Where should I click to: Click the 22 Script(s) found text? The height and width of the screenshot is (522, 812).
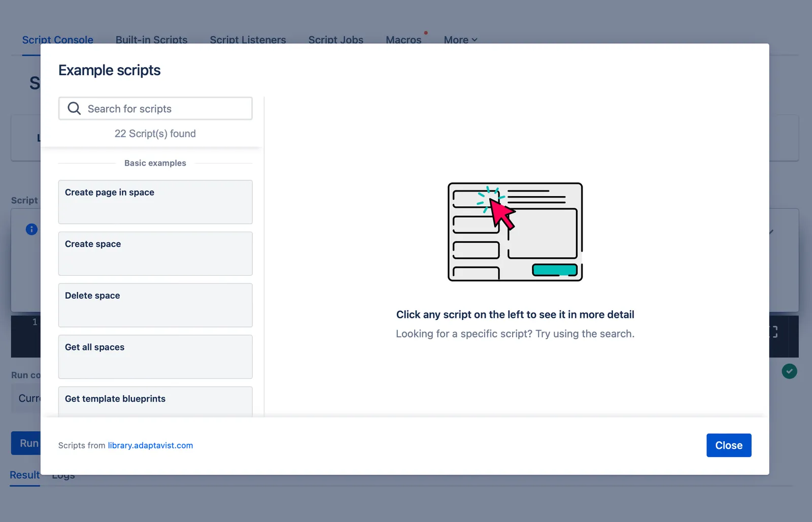tap(155, 134)
